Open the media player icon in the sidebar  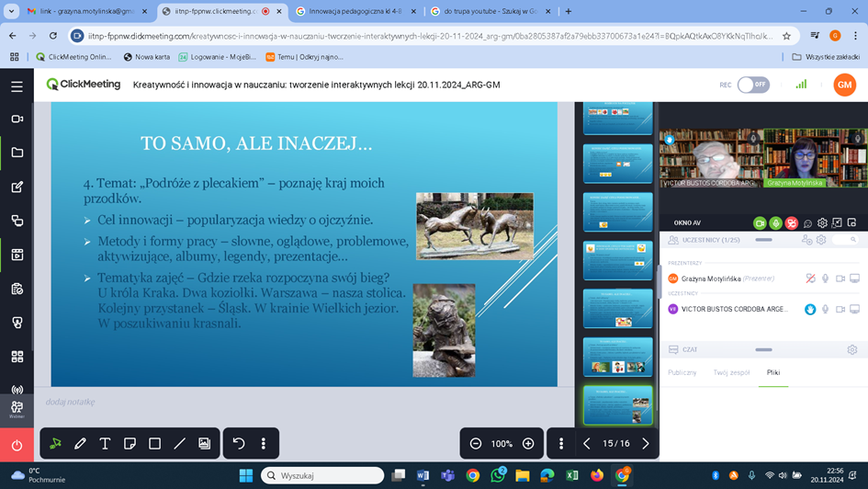click(17, 255)
